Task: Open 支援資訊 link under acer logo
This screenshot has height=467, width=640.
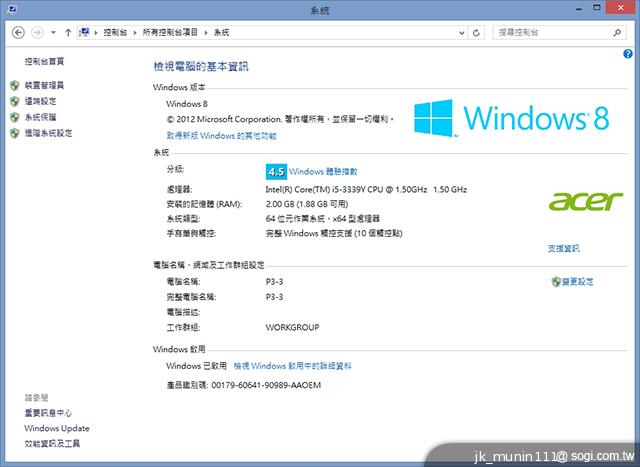Action: pos(563,249)
